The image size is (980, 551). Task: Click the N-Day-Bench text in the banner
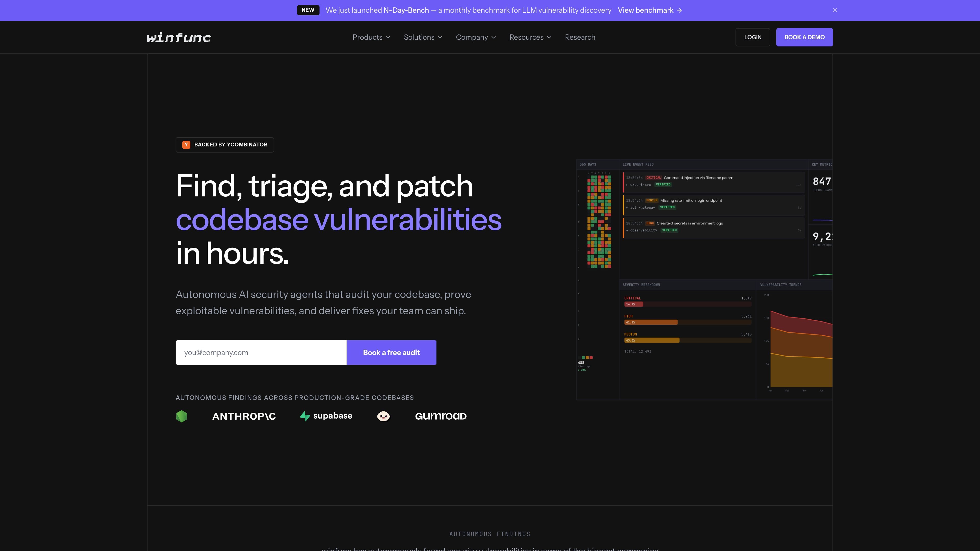[406, 10]
